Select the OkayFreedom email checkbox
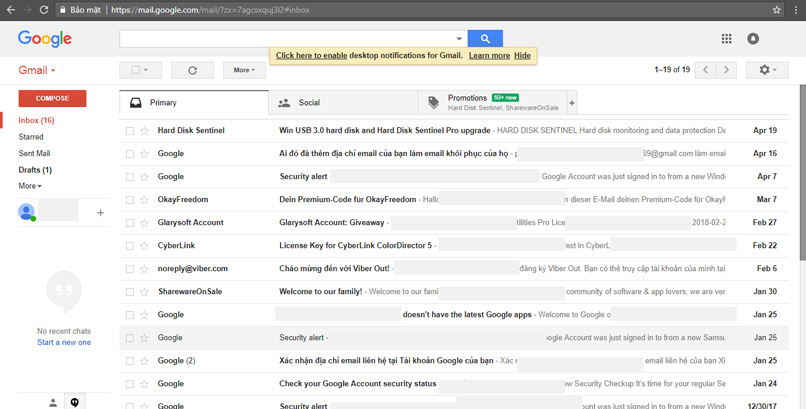Viewport: 806px width, 409px height. pyautogui.click(x=129, y=200)
